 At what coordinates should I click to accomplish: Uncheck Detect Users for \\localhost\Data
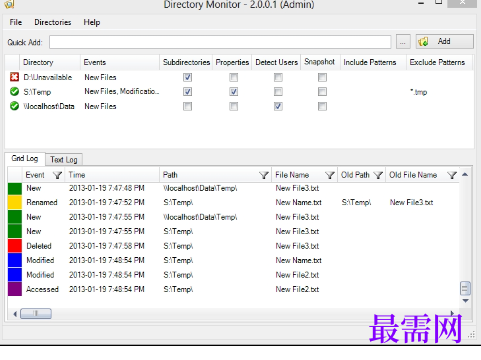tap(278, 106)
